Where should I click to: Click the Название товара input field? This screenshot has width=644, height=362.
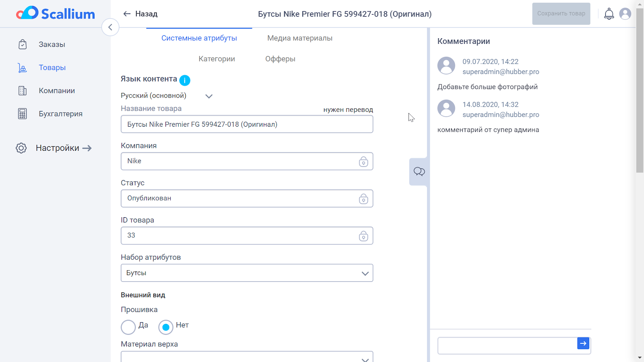[247, 124]
